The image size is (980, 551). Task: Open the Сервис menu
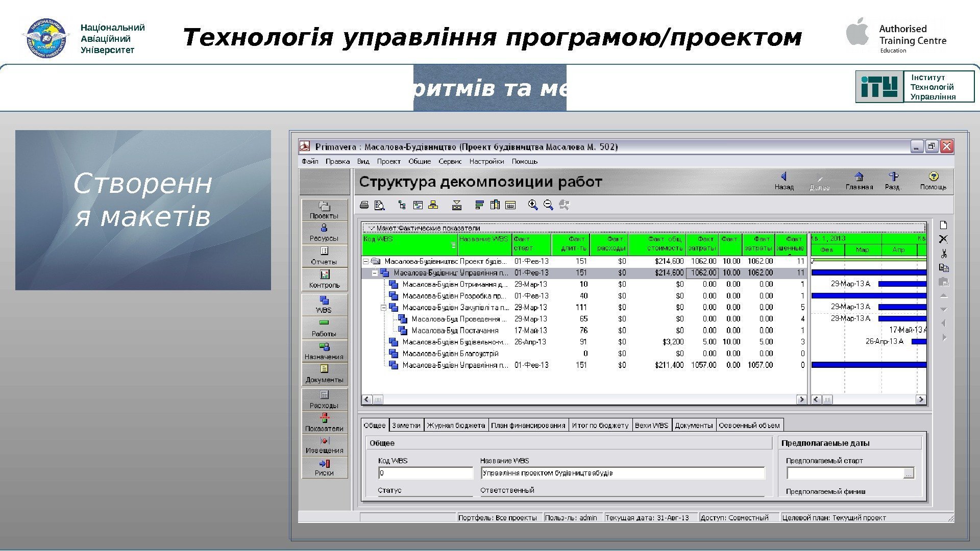point(450,161)
